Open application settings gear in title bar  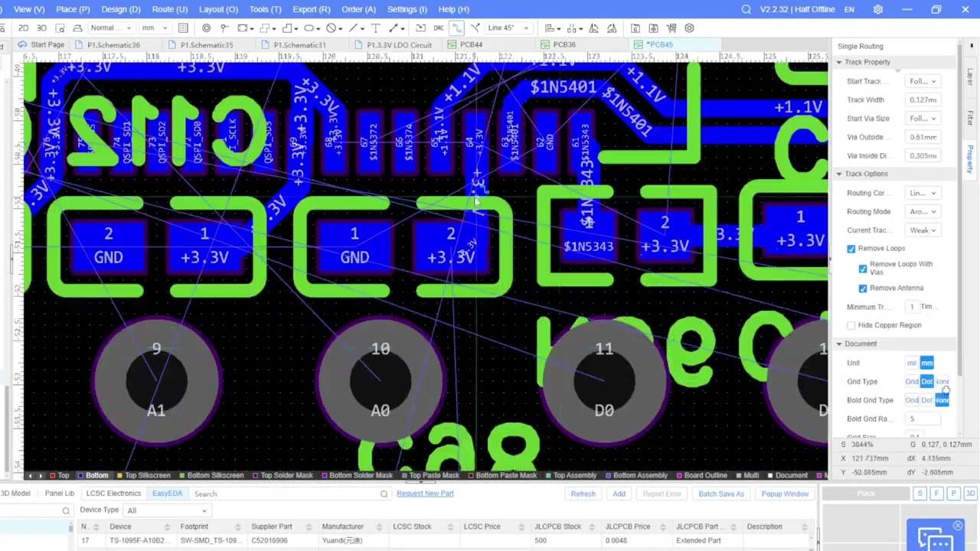[878, 9]
